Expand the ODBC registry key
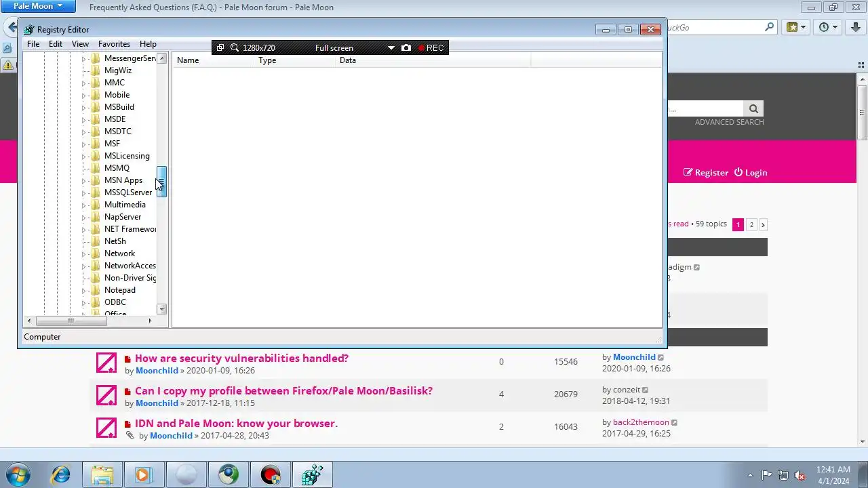 84,302
